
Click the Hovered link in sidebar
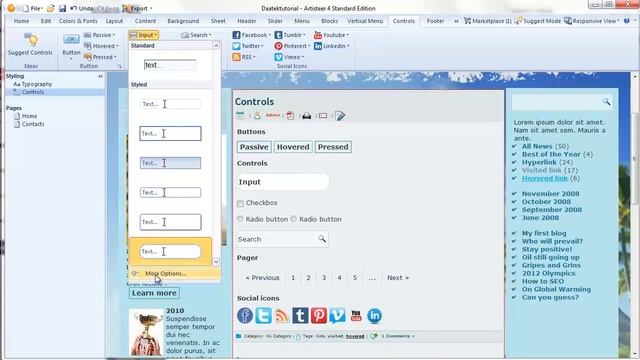coord(544,178)
